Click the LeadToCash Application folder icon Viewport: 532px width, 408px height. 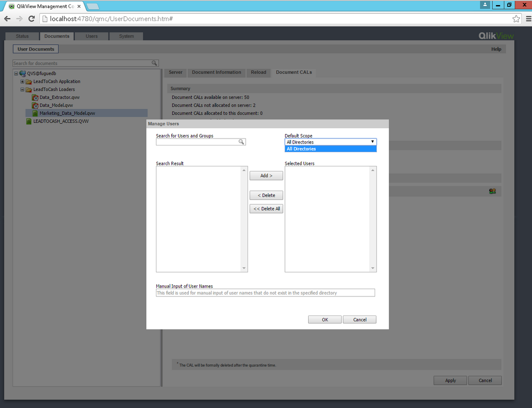29,81
